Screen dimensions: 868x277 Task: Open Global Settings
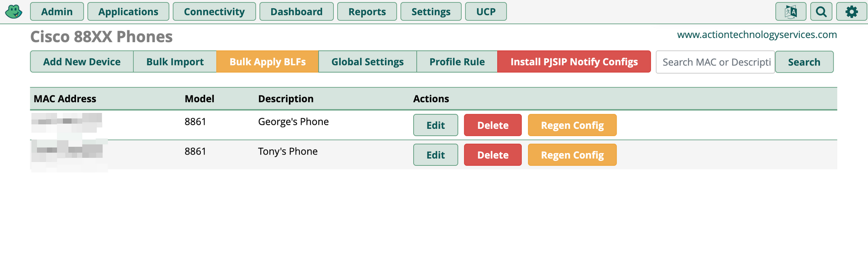click(x=368, y=62)
